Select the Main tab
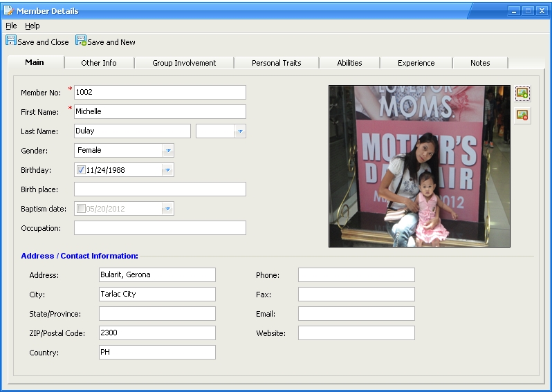 tap(35, 62)
